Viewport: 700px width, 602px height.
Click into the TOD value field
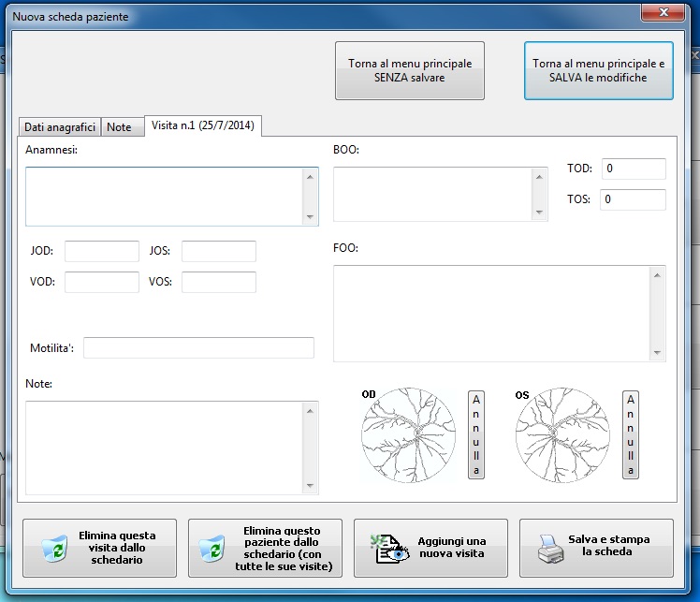[633, 169]
